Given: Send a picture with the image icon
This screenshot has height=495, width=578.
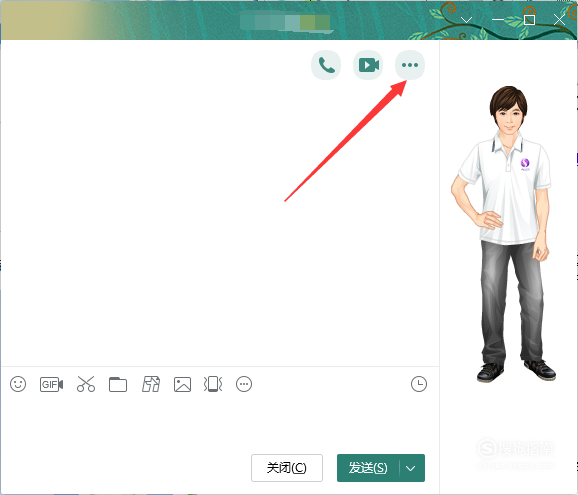Looking at the screenshot, I should pyautogui.click(x=182, y=384).
